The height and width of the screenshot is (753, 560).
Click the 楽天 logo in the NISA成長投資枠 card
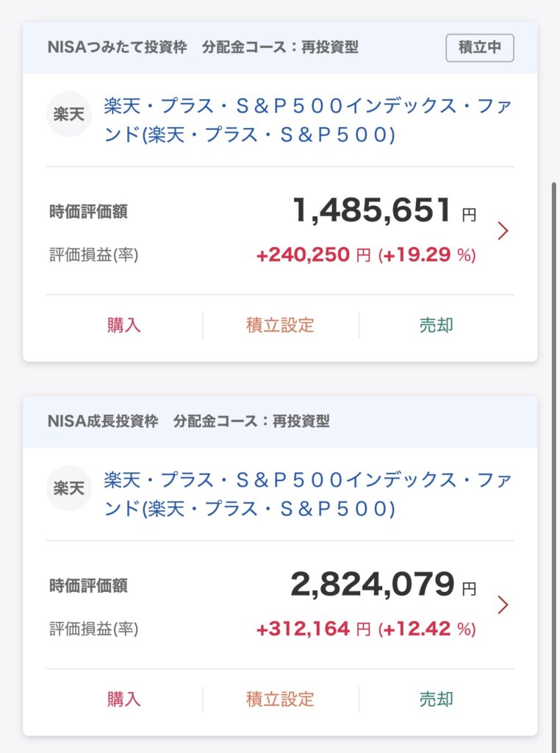pyautogui.click(x=69, y=488)
